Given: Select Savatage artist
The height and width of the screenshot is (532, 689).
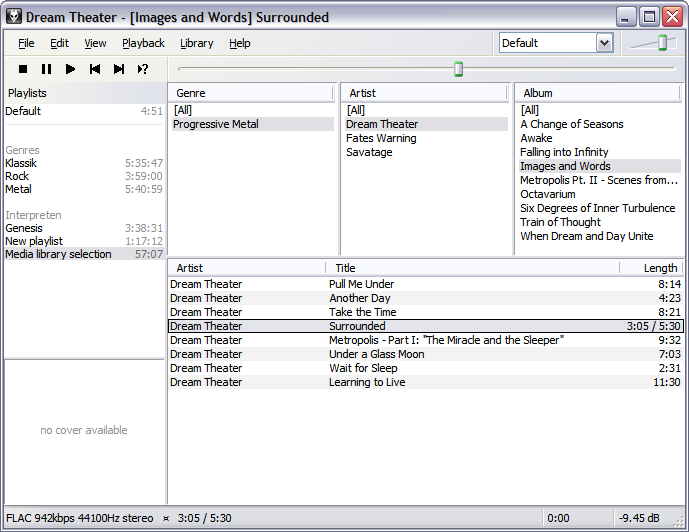Looking at the screenshot, I should pyautogui.click(x=426, y=152).
